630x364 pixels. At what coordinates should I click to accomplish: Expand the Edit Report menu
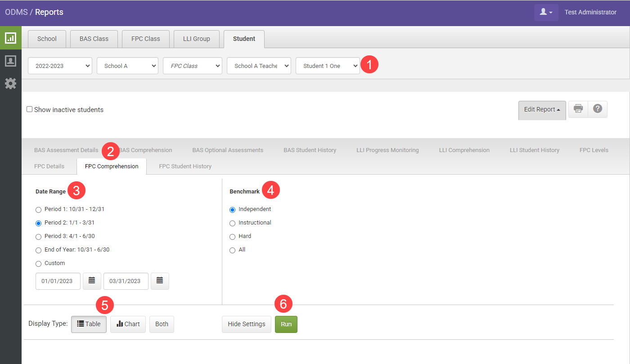click(542, 109)
